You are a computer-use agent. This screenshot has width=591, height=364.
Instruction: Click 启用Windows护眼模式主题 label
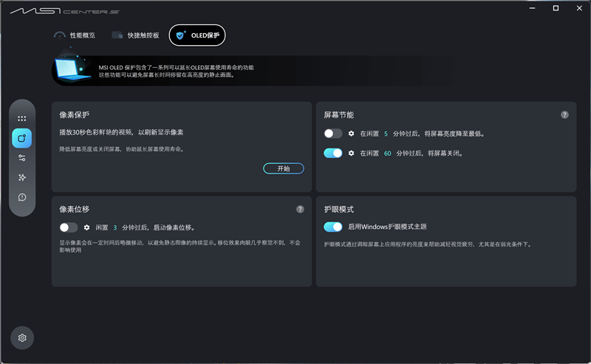pyautogui.click(x=387, y=227)
